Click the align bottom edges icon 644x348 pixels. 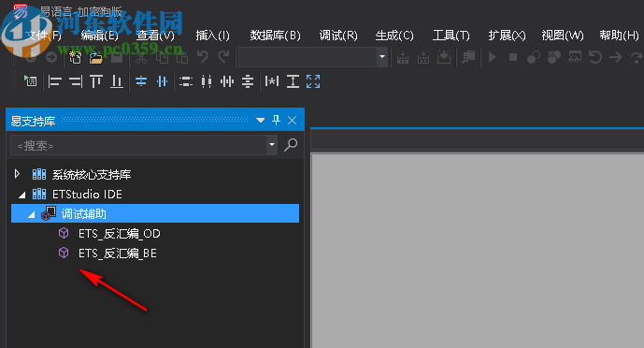pos(117,81)
